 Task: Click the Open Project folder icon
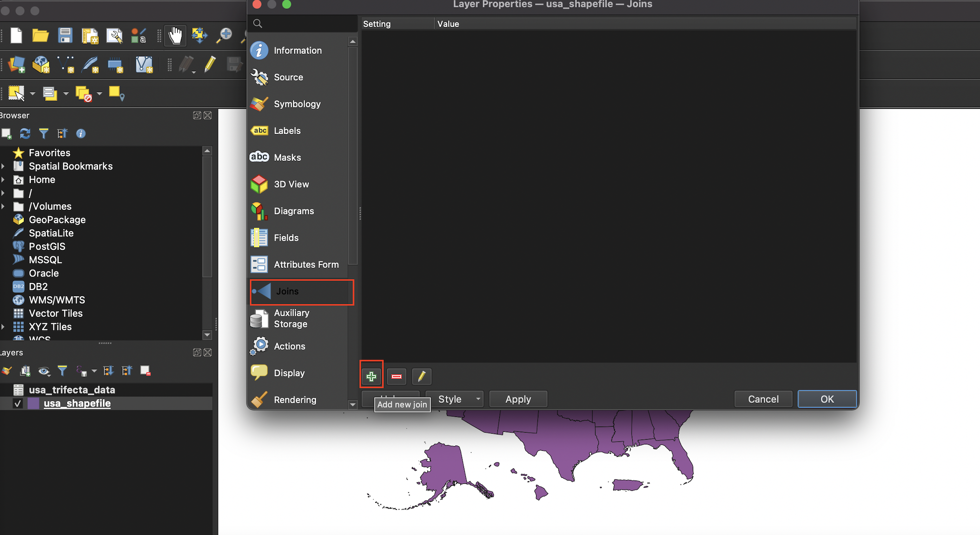tap(40, 36)
